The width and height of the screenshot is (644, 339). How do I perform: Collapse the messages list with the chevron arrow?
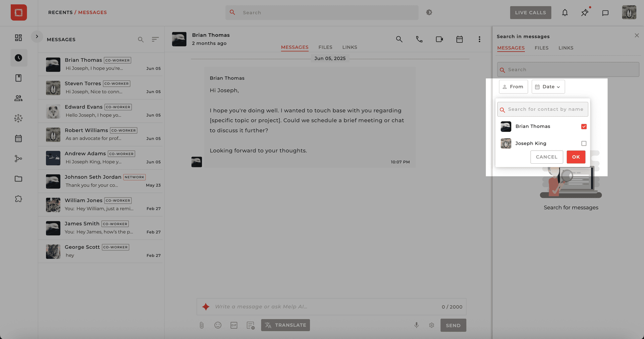[37, 36]
